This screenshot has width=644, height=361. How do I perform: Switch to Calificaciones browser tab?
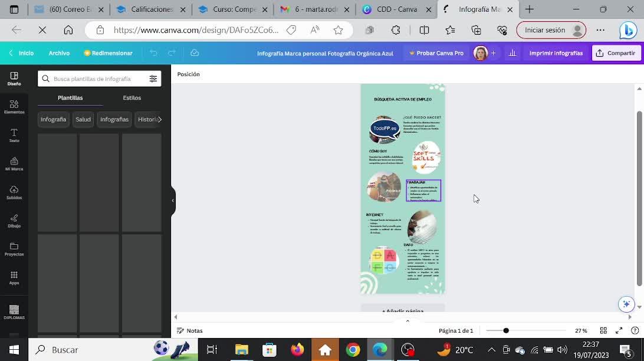(x=151, y=9)
